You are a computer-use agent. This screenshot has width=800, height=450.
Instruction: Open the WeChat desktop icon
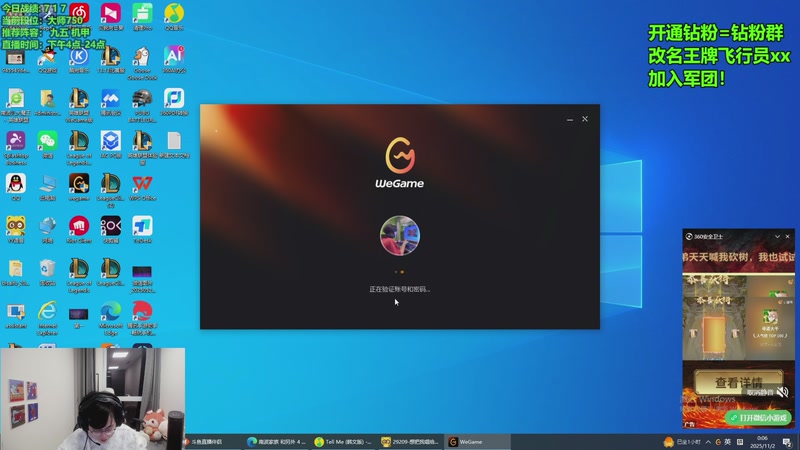[x=47, y=141]
